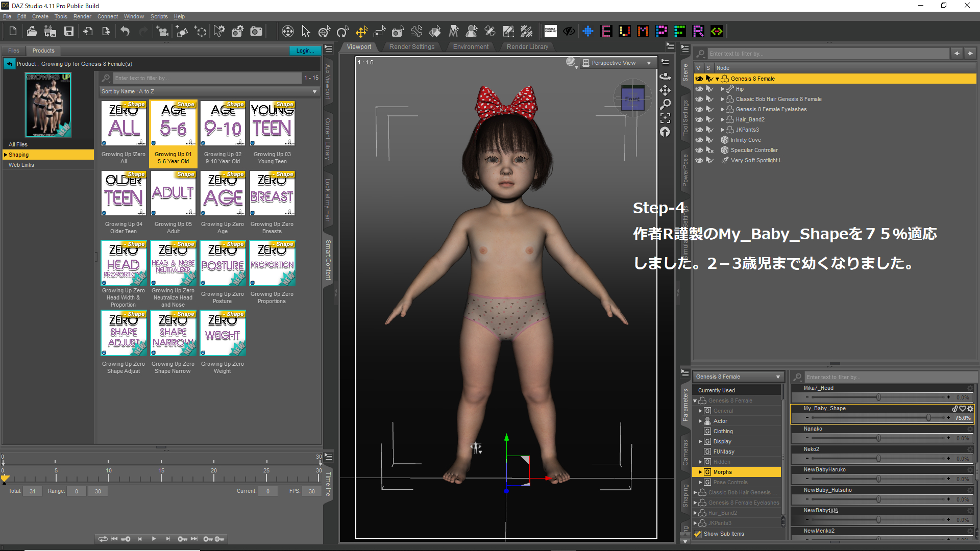The width and height of the screenshot is (980, 551).
Task: Toggle visibility of Very Soft Spotlight L
Action: tap(699, 160)
